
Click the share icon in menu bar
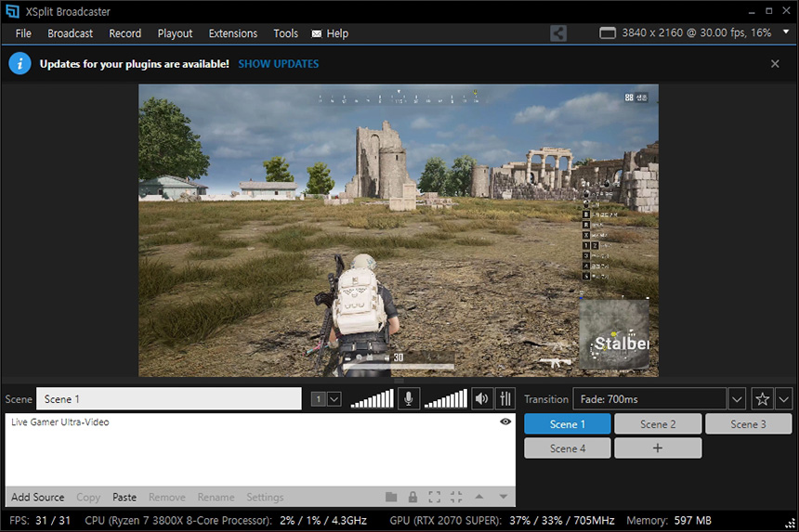[x=558, y=33]
